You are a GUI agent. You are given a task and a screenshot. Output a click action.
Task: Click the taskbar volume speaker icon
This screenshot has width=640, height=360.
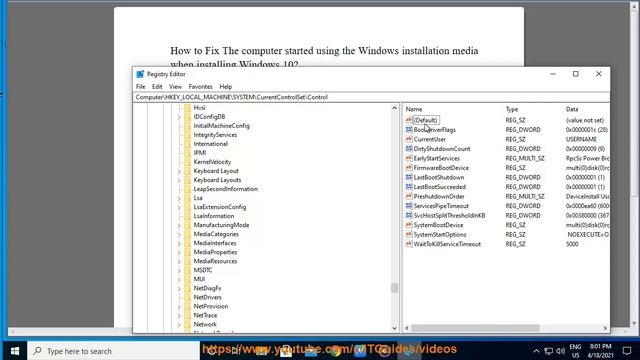(561, 351)
